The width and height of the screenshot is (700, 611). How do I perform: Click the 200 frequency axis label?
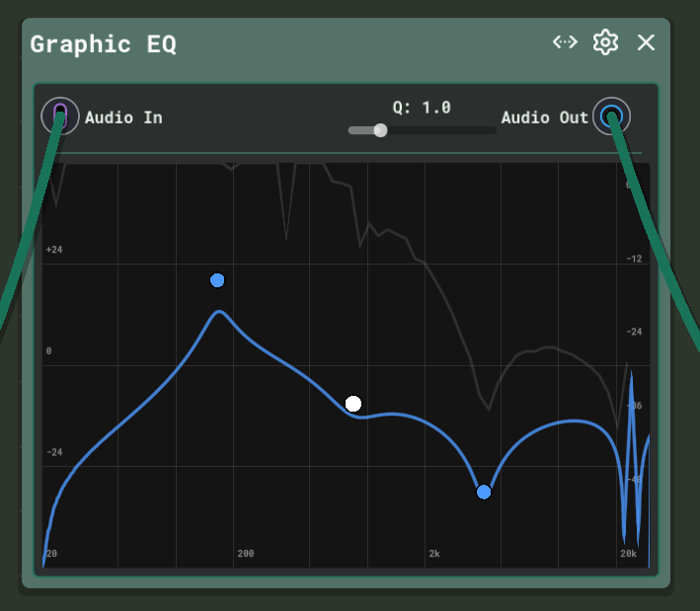tap(246, 554)
